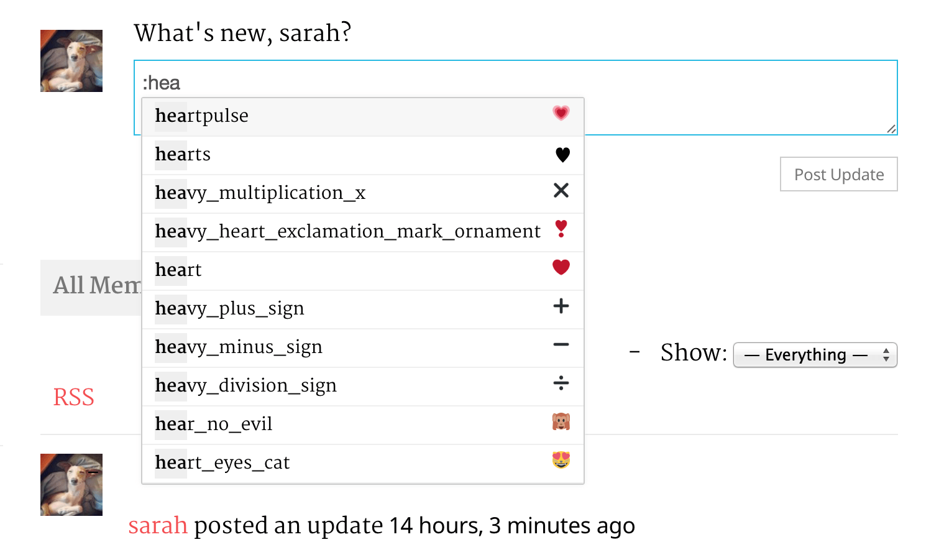Pick hear_no_evil from the suggestion list
Screen dimensions: 944x560
click(214, 425)
